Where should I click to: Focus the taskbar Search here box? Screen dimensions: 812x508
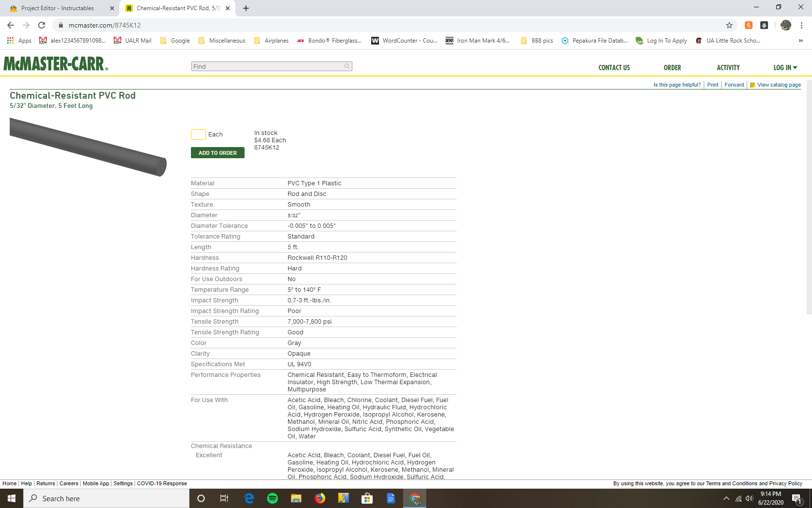click(106, 498)
